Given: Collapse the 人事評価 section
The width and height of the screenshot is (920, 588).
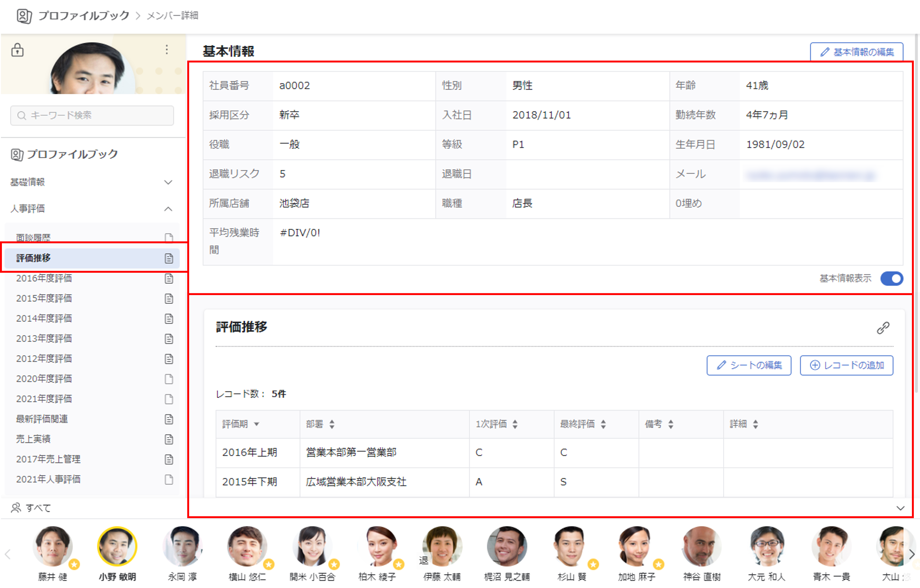Looking at the screenshot, I should (x=168, y=209).
